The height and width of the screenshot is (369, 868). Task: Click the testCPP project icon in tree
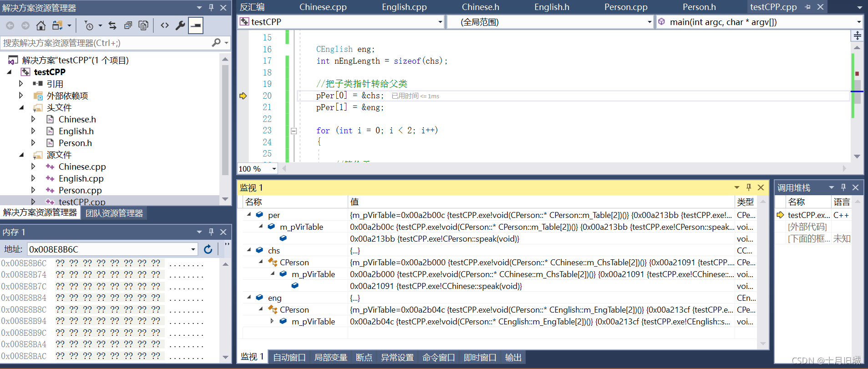click(x=25, y=72)
